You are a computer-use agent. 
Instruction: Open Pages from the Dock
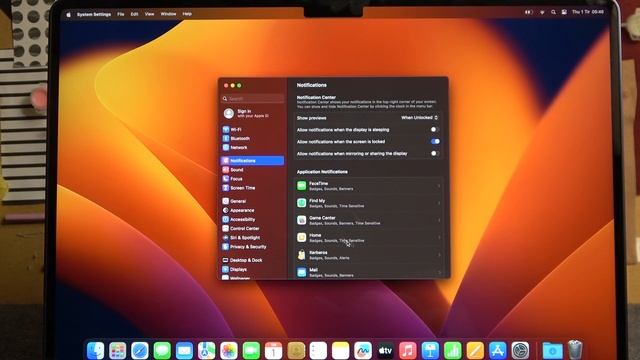click(x=475, y=350)
